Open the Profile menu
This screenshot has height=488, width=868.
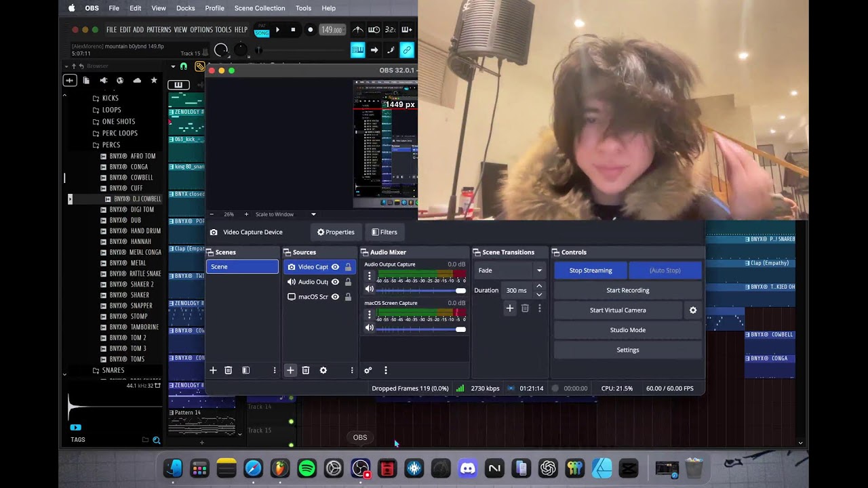[x=214, y=8]
